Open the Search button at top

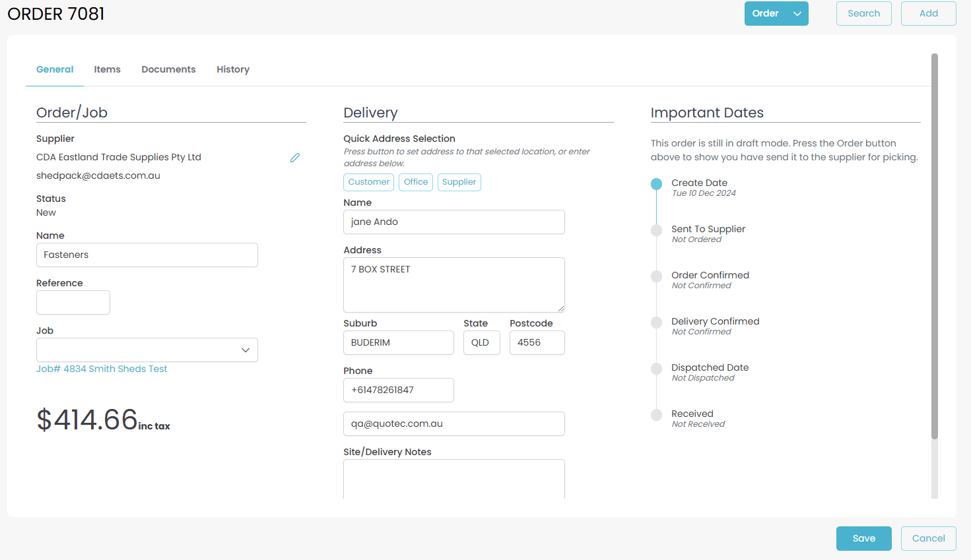pyautogui.click(x=863, y=14)
